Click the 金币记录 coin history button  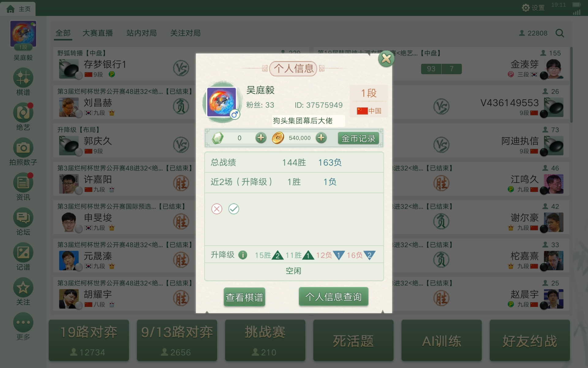358,138
